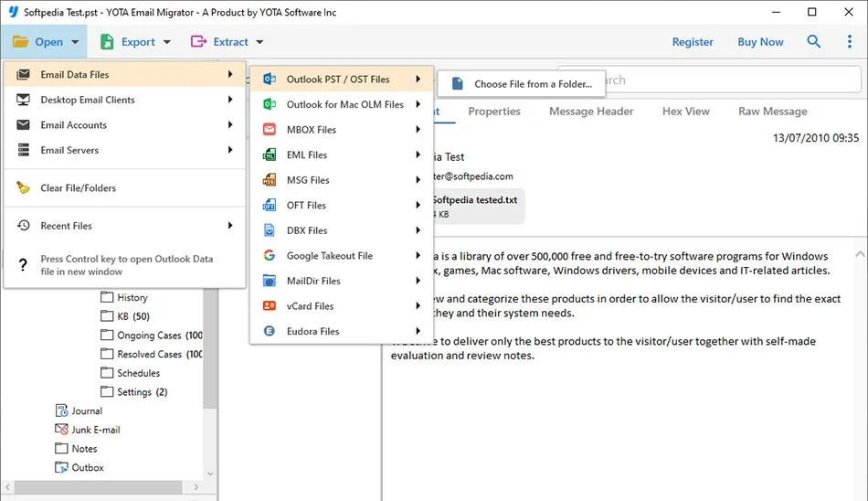The height and width of the screenshot is (501, 868).
Task: Click the Google Takeout G icon
Action: tap(270, 255)
